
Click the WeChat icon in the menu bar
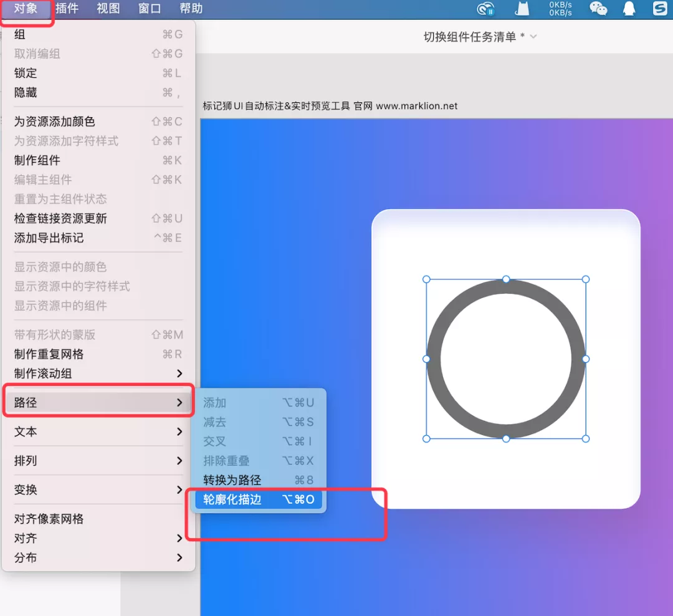[x=598, y=9]
